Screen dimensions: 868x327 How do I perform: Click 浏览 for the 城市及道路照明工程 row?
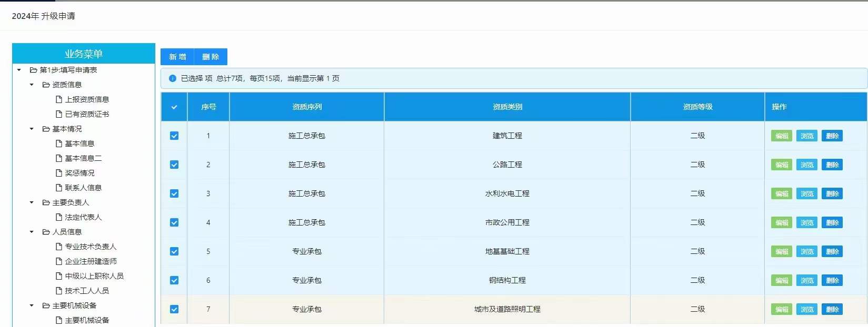[807, 309]
